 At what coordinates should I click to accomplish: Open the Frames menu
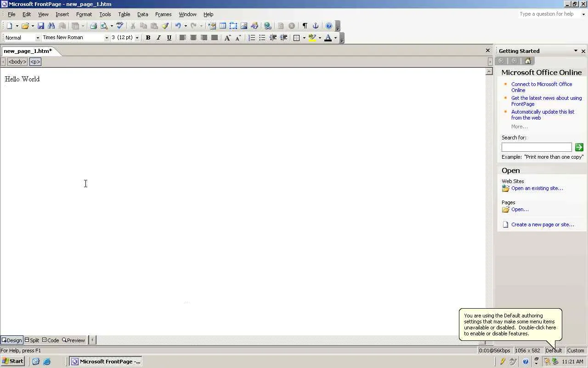(163, 14)
